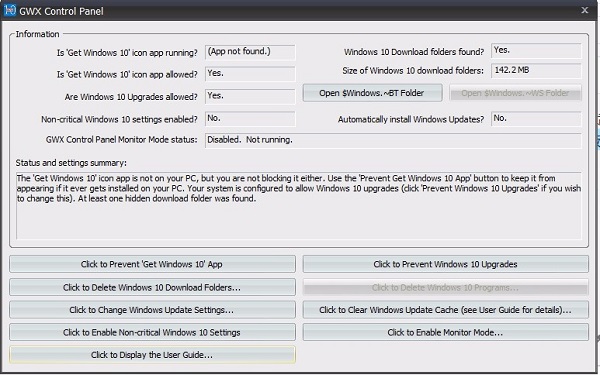600x375 pixels.
Task: Click the 'Windows 10 Download folders found?' Yes field
Action: [536, 51]
